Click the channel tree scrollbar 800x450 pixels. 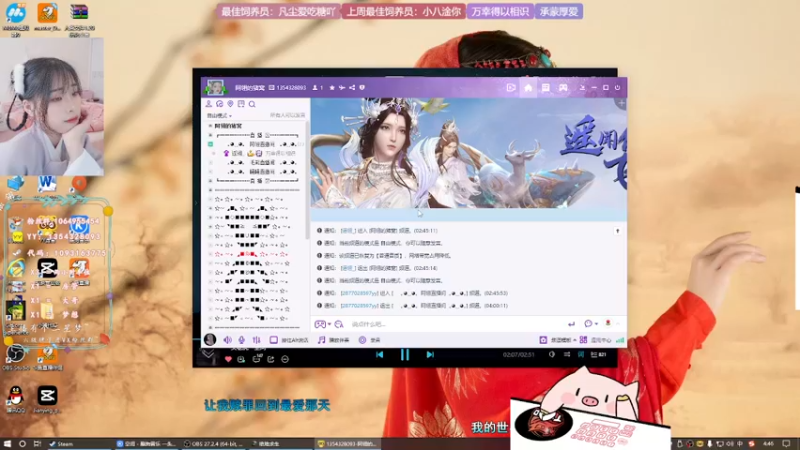tap(307, 181)
